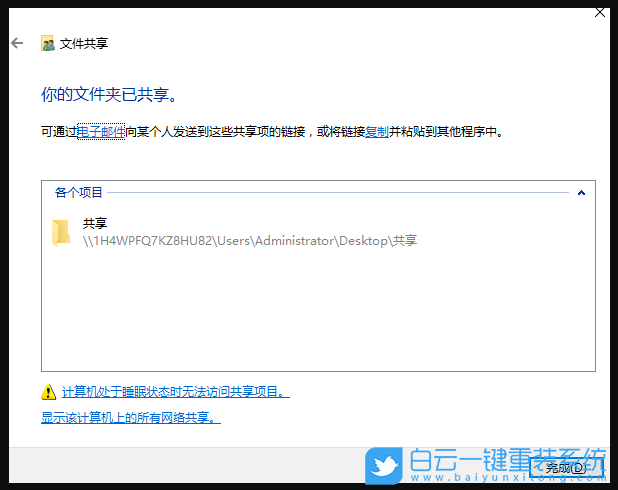Collapse the 各个项目 section chevron
Screen dimensions: 618x490
click(x=581, y=193)
